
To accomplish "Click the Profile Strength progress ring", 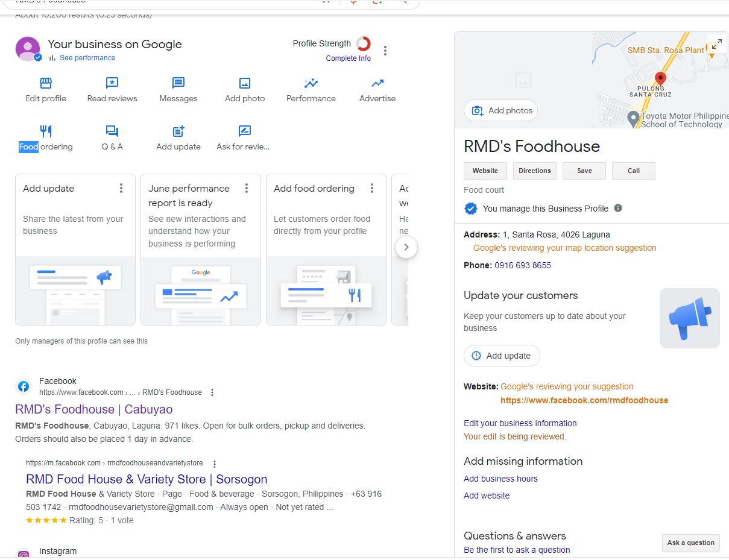I will (x=363, y=43).
